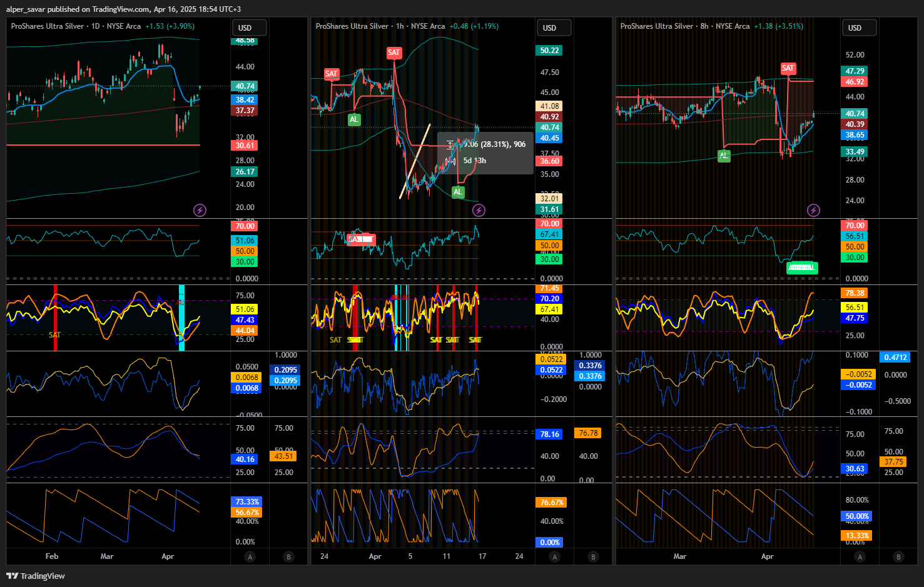Click the 78.38 oscillator value on the 8h chart
Viewport: 924px width, 587px height.
tap(855, 293)
